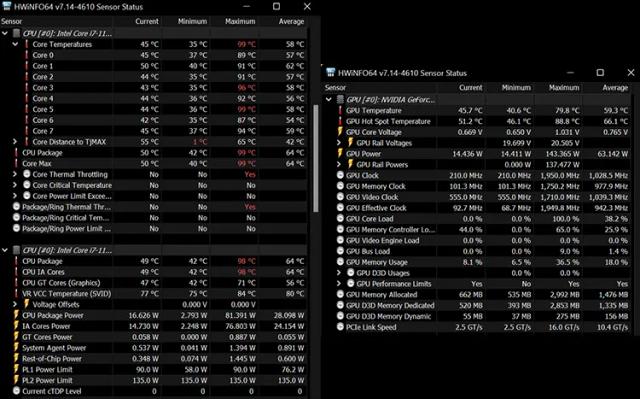Click the PL2 Power Limit lightning icon
The height and width of the screenshot is (399, 640).
pos(16,380)
